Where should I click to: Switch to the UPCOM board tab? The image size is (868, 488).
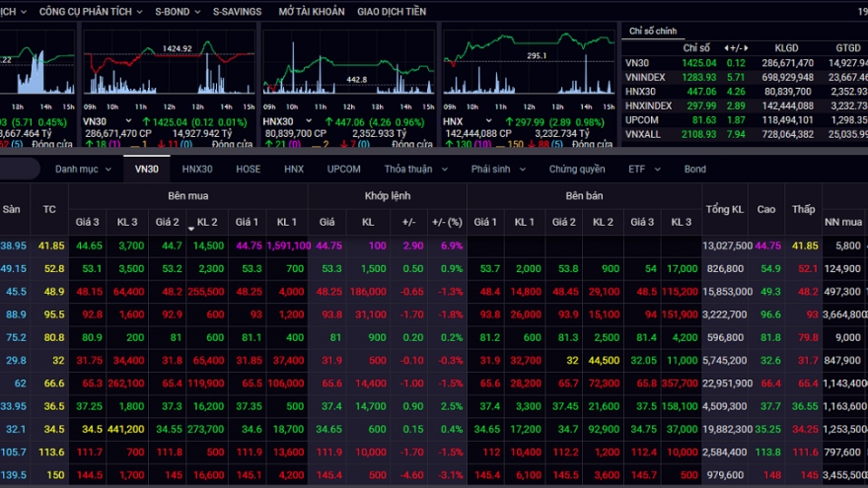click(344, 170)
